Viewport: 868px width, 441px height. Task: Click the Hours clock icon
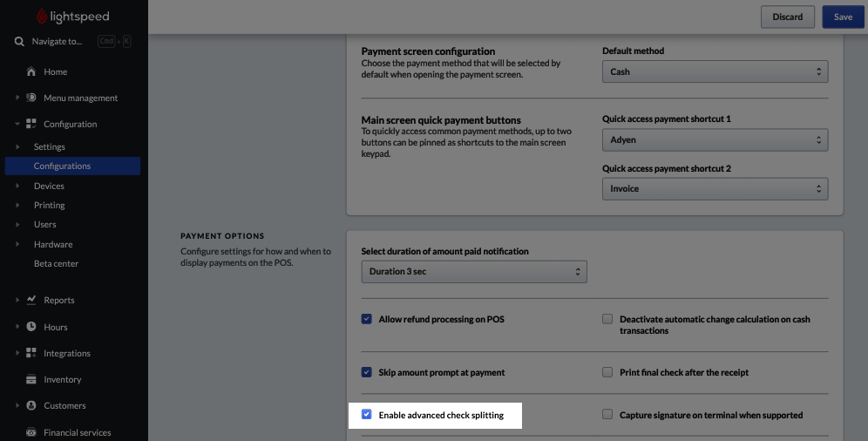tap(31, 327)
